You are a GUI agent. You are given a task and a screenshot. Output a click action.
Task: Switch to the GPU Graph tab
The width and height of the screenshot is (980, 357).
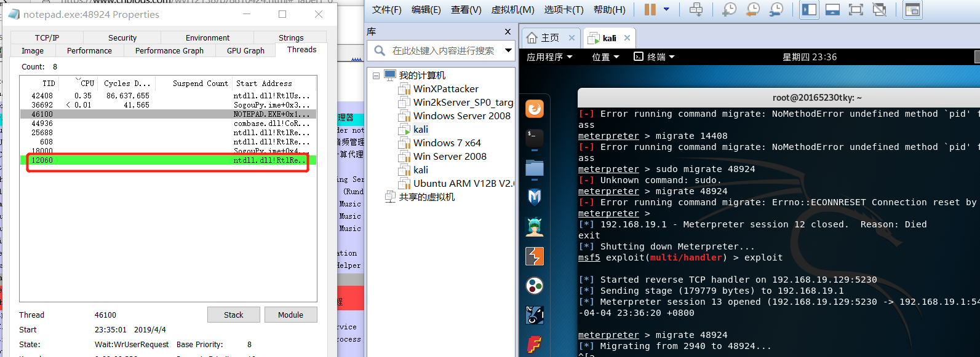[245, 50]
